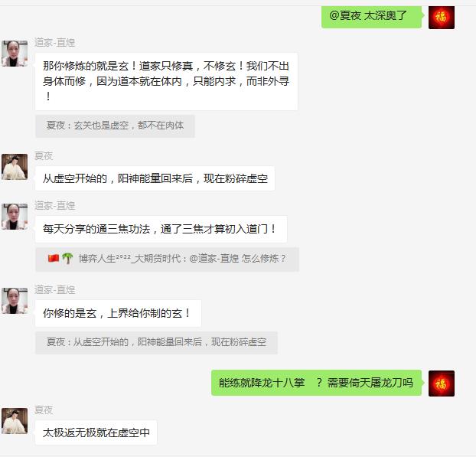Screen dimensions: 476x457
Task: Click sender name 夏夜 above last message
Action: click(44, 410)
